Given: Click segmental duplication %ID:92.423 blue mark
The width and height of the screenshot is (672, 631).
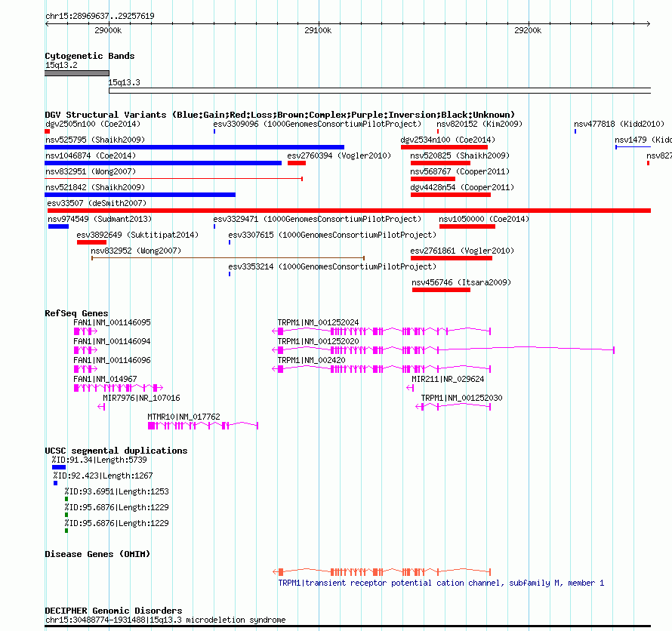Looking at the screenshot, I should (55, 483).
